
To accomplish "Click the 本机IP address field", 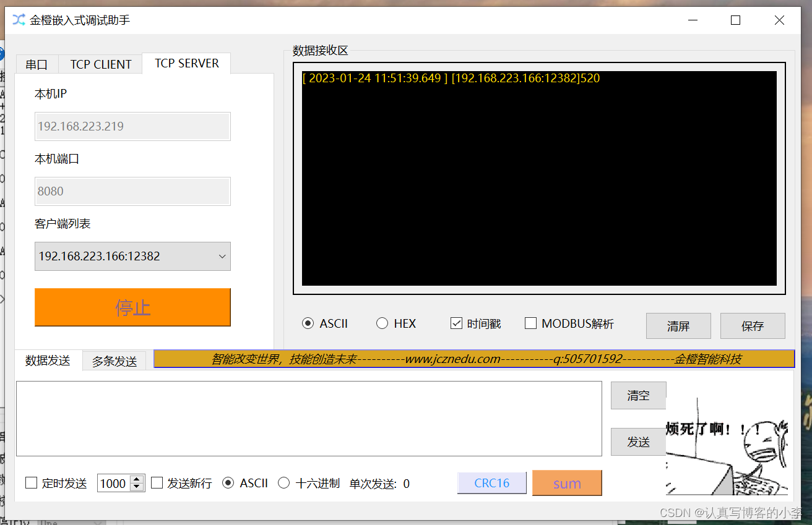I will tap(132, 126).
